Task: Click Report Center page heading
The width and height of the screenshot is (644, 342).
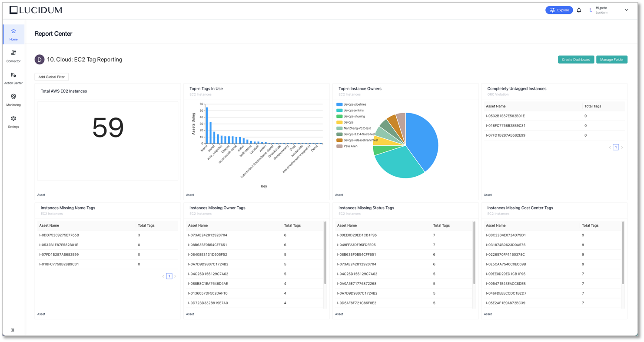Action: click(53, 34)
